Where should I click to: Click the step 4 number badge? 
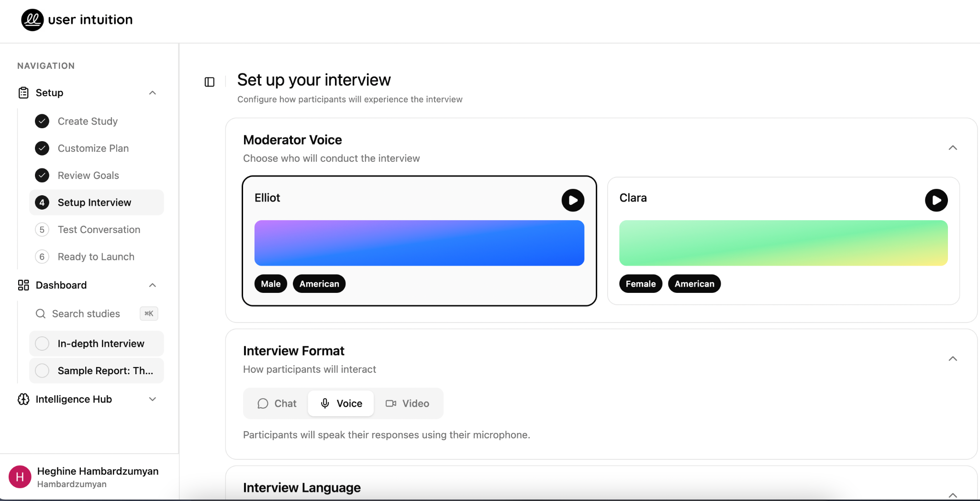click(42, 202)
